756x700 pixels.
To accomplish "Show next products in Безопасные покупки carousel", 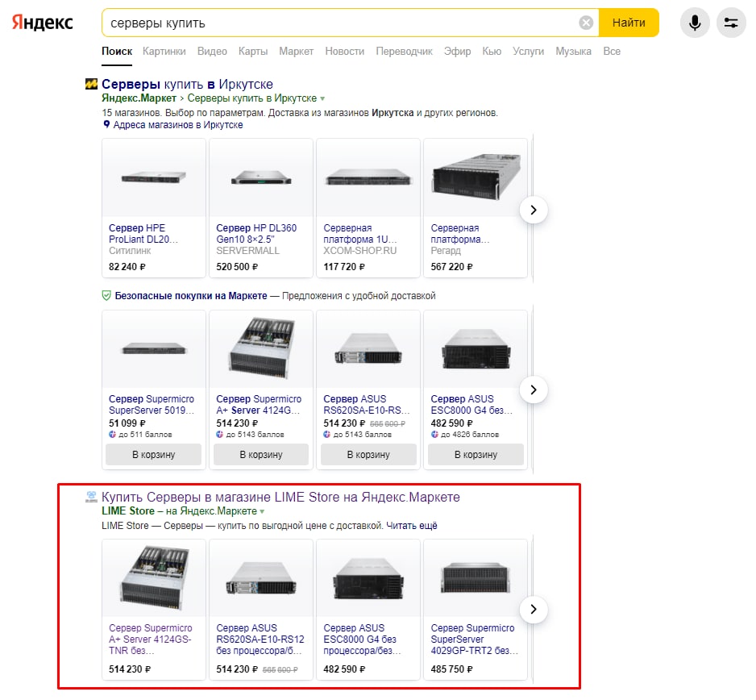I will tap(534, 390).
